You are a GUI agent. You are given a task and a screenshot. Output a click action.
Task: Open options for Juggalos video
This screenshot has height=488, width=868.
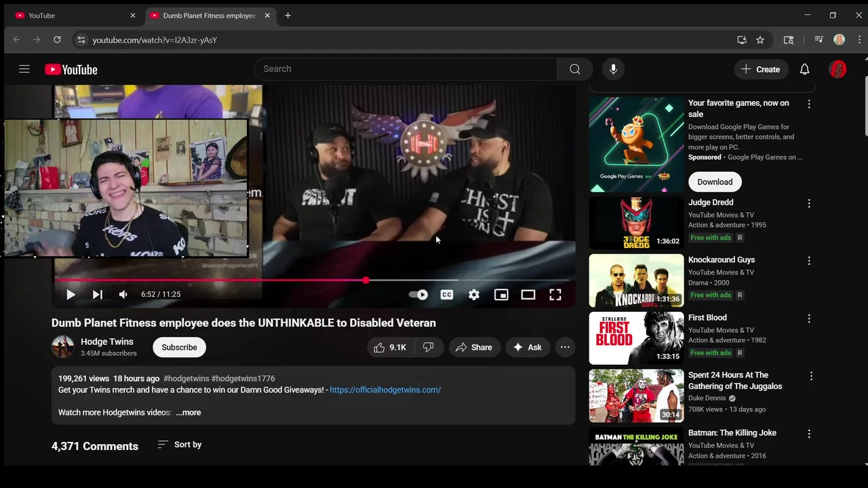[x=811, y=376]
